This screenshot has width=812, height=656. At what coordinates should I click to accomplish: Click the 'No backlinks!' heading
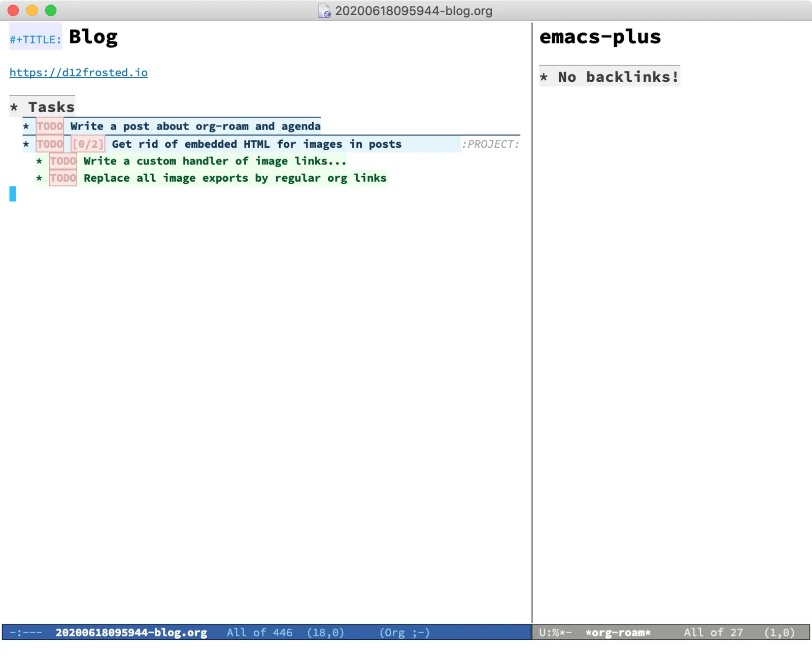tap(618, 77)
